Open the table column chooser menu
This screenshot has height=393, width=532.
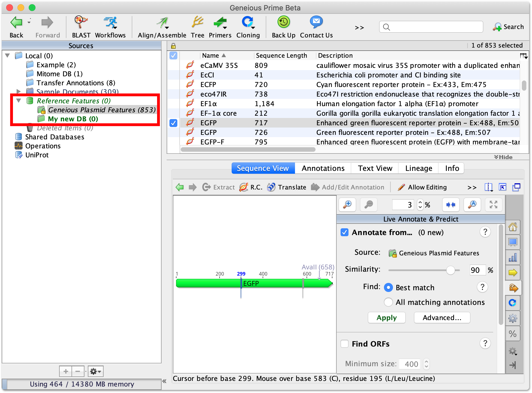click(x=524, y=56)
